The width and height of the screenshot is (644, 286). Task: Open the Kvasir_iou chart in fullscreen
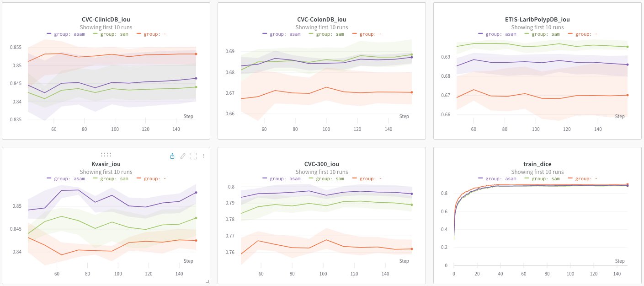pyautogui.click(x=193, y=156)
